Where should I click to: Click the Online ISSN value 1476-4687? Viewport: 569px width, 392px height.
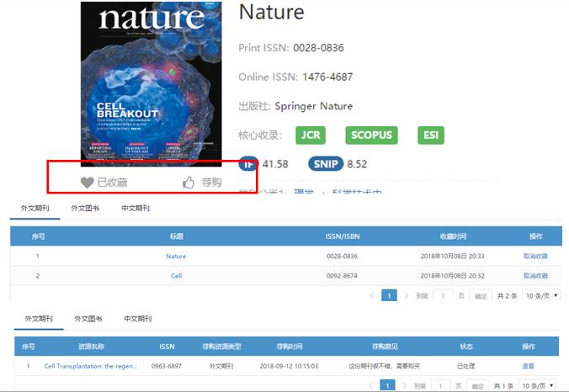pyautogui.click(x=327, y=77)
